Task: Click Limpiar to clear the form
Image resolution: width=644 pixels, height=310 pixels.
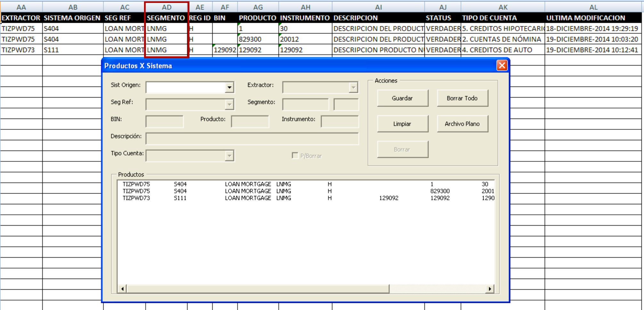Action: (403, 124)
